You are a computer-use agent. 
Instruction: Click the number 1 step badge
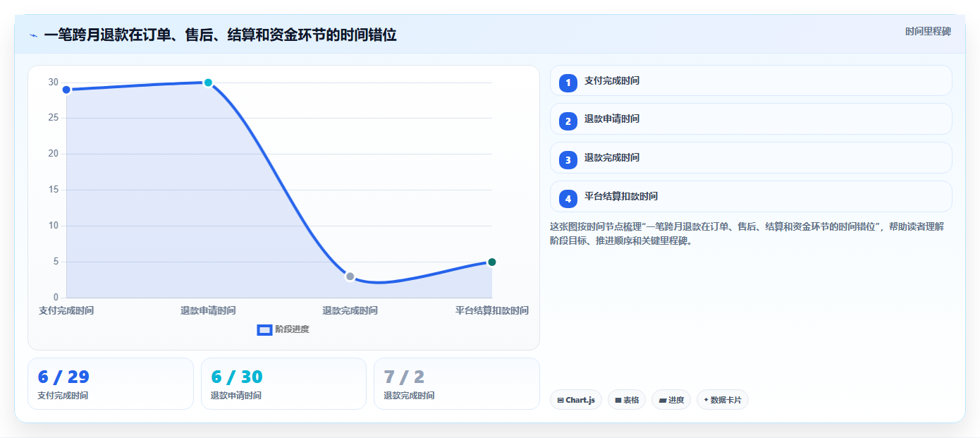[x=568, y=83]
